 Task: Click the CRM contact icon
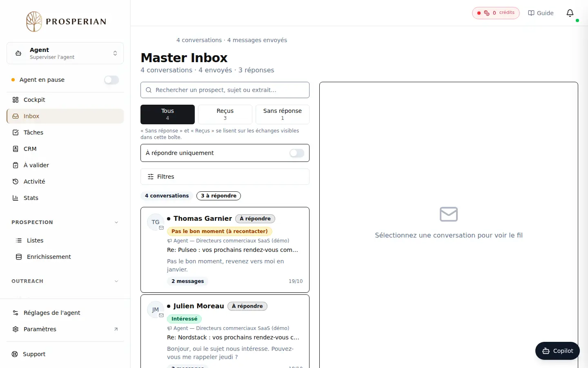[x=16, y=149]
